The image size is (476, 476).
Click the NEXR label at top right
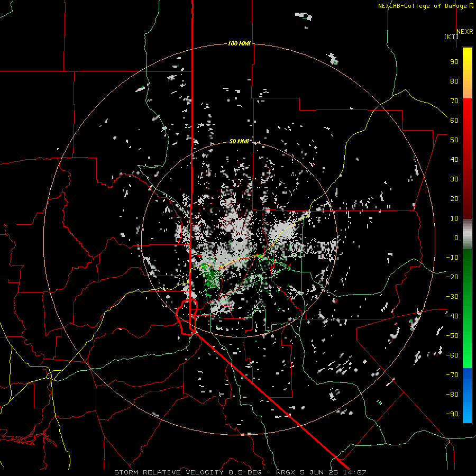pos(465,32)
